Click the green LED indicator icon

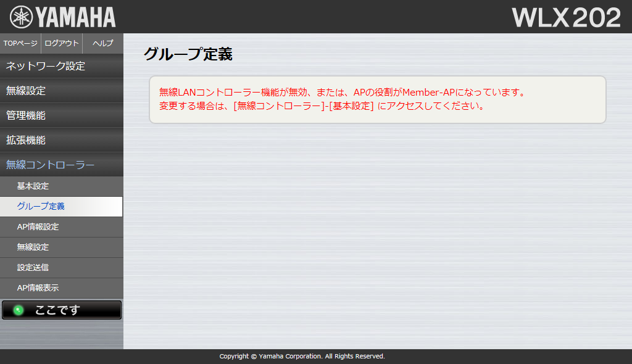point(18,310)
